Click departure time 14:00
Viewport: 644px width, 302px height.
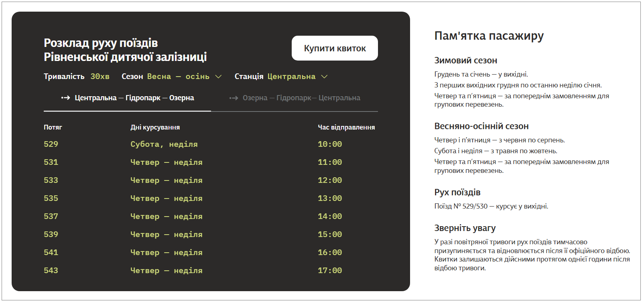330,217
